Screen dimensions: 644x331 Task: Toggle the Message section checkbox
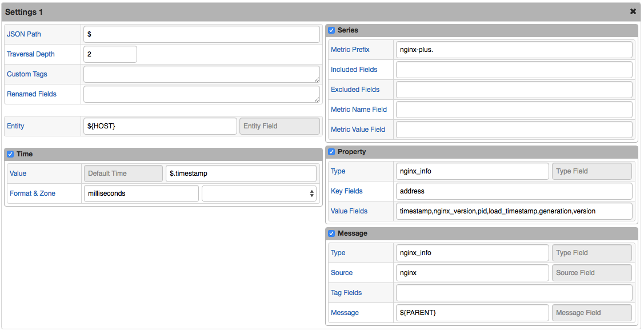[331, 233]
